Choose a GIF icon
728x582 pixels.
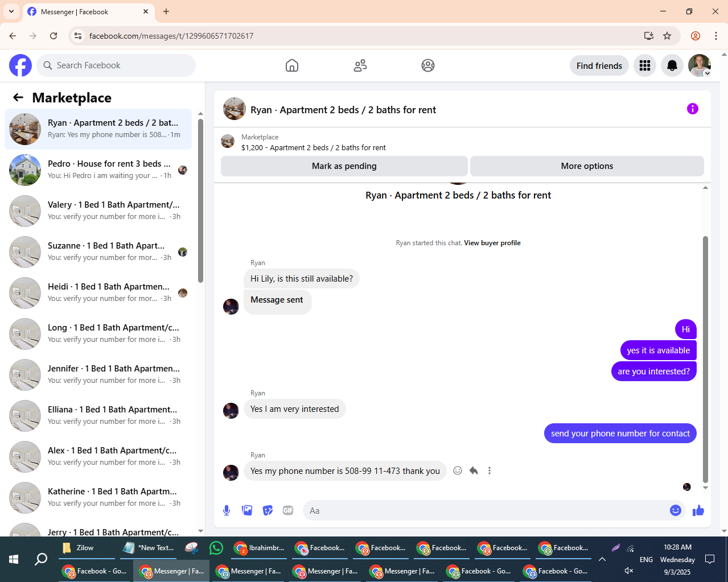(x=288, y=510)
